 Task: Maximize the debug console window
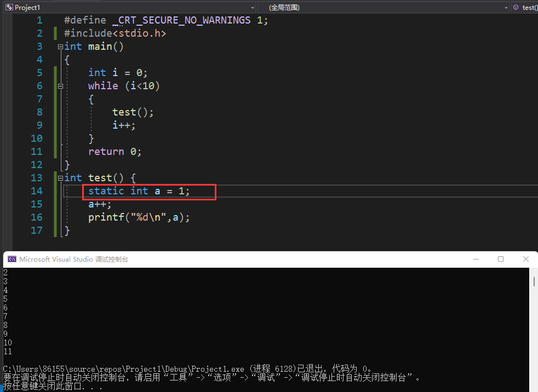click(501, 259)
